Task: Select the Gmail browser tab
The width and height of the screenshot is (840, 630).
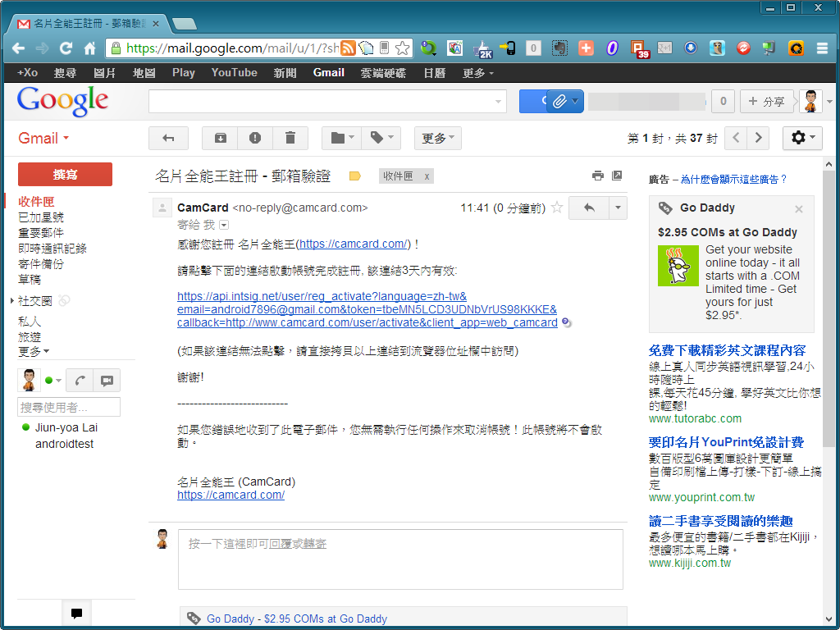Action: [x=89, y=24]
